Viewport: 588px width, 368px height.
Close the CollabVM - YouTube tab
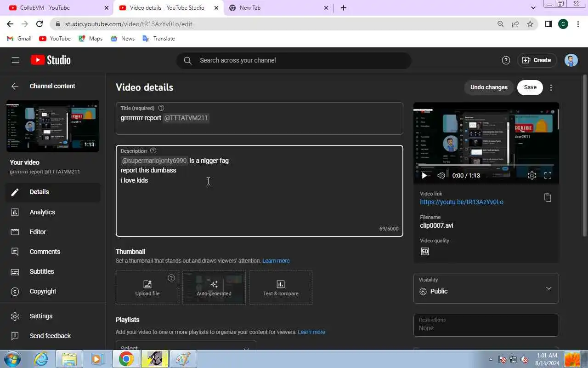(x=107, y=8)
